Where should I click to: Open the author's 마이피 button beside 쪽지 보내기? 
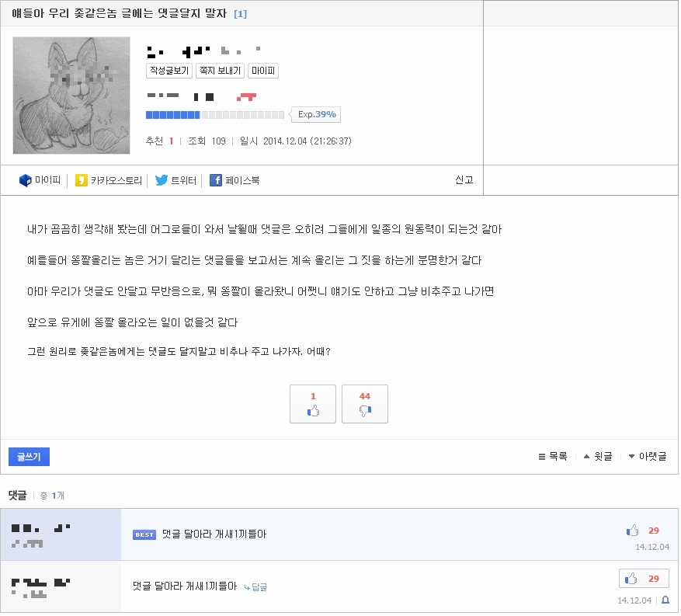click(x=263, y=71)
